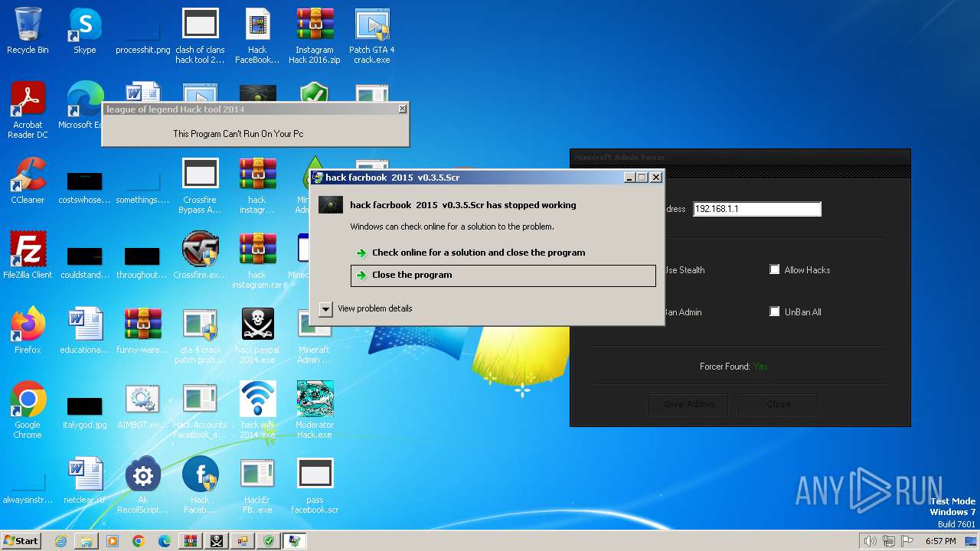
Task: Click the network tray icon
Action: 889,541
